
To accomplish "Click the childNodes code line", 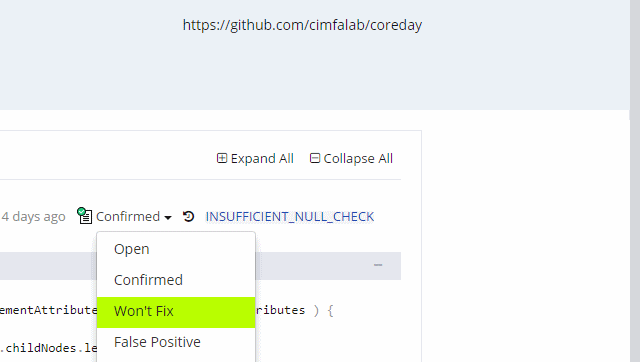I will (49, 348).
